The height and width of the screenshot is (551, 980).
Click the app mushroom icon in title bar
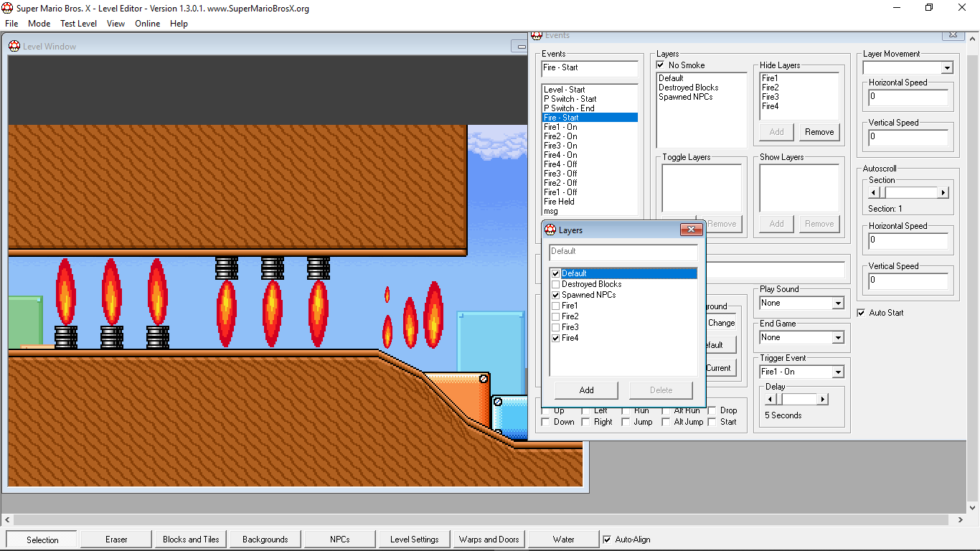coord(8,8)
